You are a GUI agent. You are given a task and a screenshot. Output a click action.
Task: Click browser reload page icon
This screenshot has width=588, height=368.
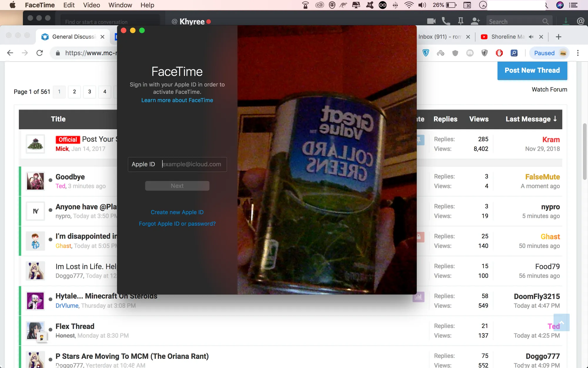[40, 53]
